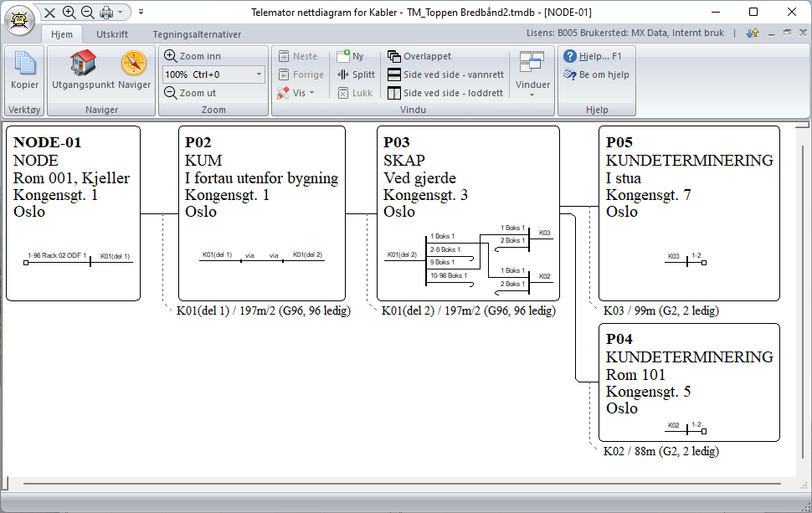Click Be om hjelp
Viewport: 812px width, 513px height.
tap(597, 74)
